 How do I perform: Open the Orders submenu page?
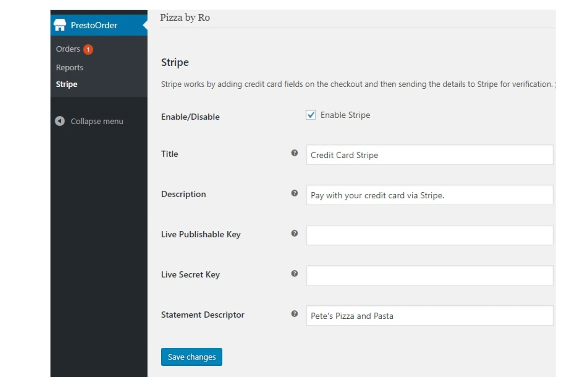[68, 49]
